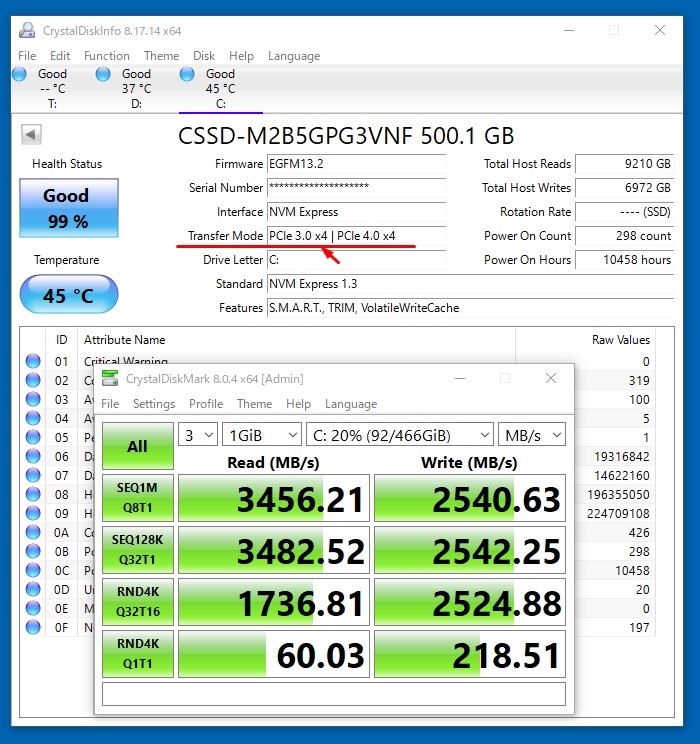Click the back arrow disk navigation button

[x=31, y=135]
